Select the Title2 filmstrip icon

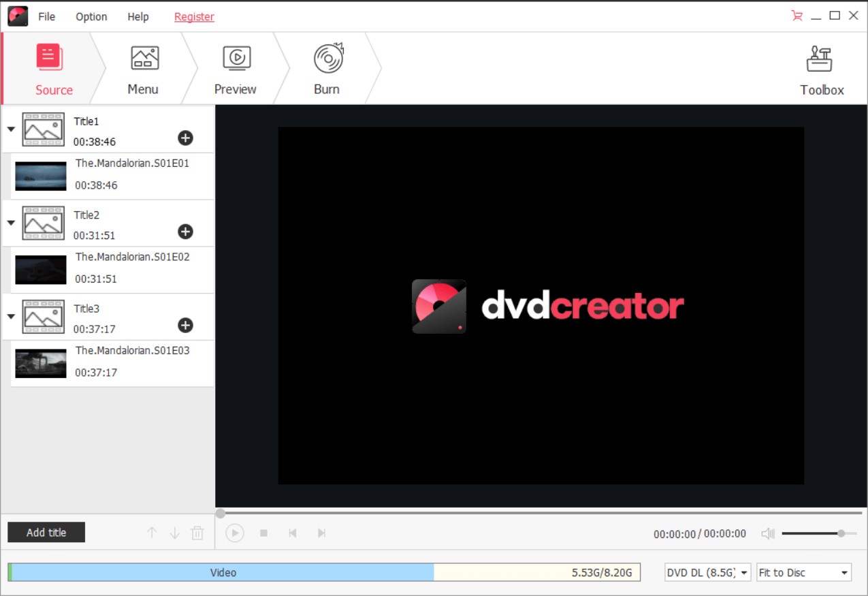pyautogui.click(x=44, y=223)
